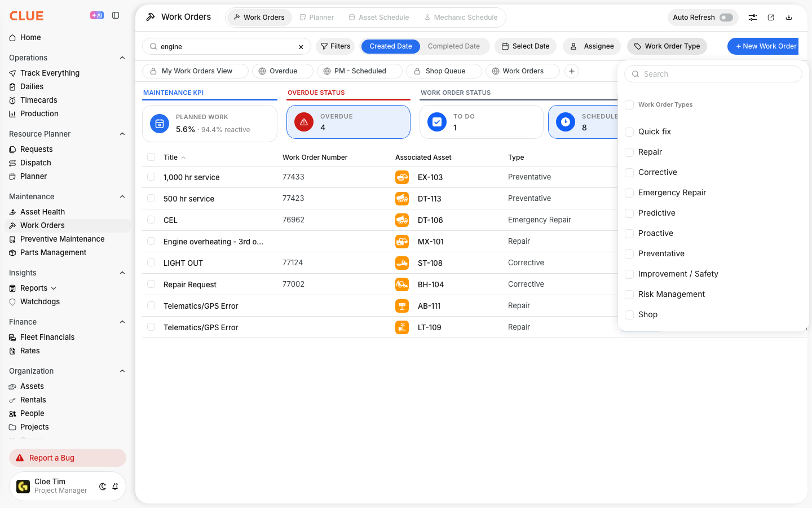The height and width of the screenshot is (508, 812).
Task: Click the Select Date button
Action: [x=526, y=46]
